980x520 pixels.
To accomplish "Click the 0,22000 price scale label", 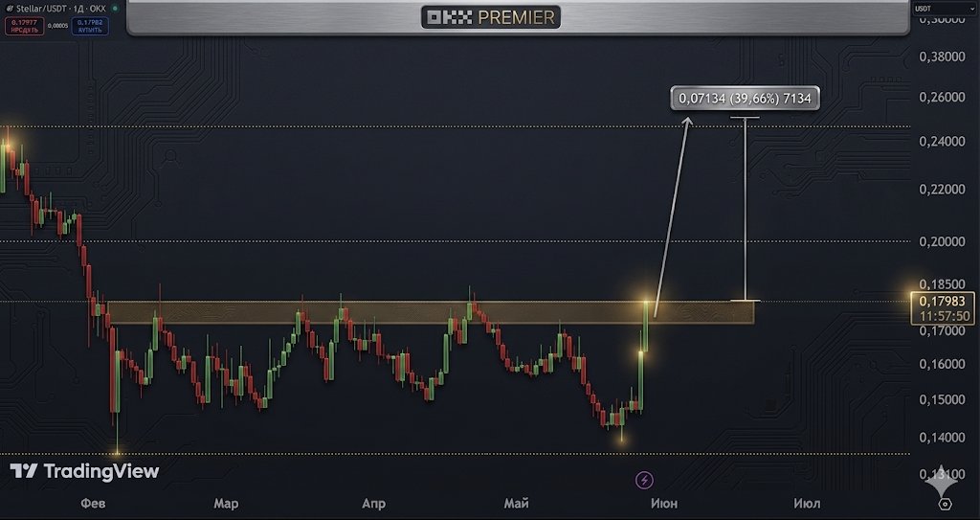I will [x=942, y=189].
